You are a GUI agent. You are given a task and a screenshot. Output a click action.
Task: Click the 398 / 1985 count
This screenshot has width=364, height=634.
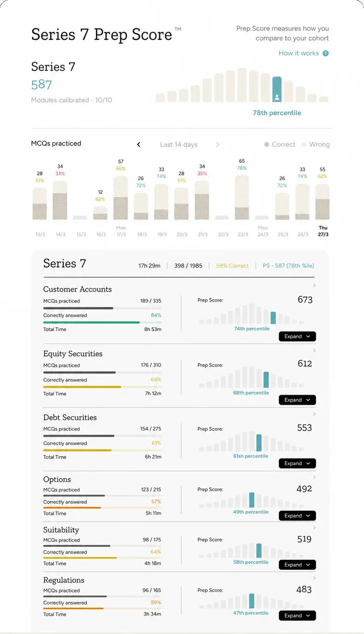[188, 265]
